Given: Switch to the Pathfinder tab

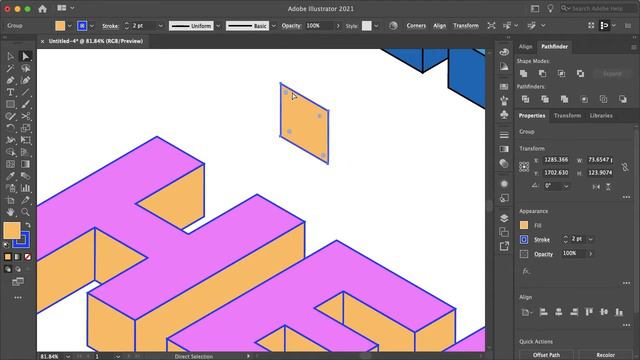Looking at the screenshot, I should point(554,47).
